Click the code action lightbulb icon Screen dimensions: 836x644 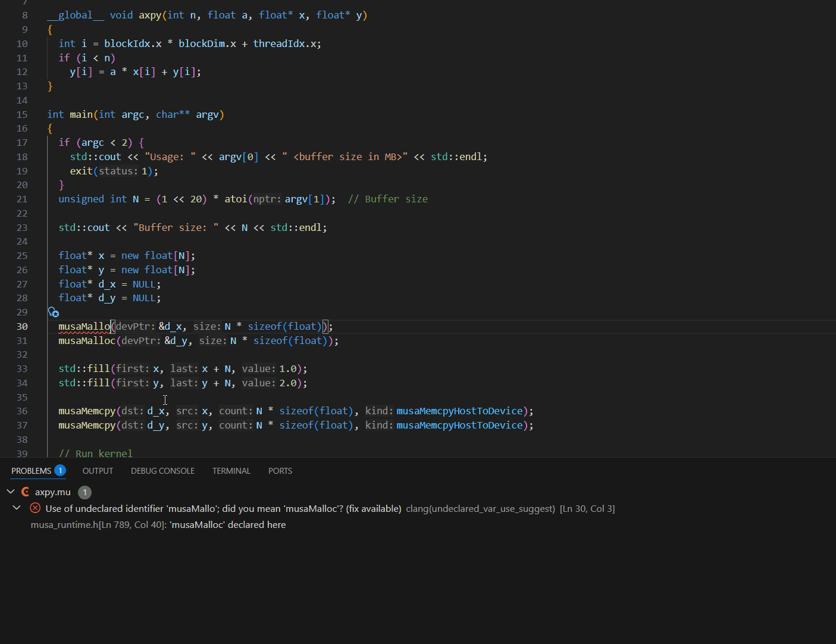click(x=53, y=312)
